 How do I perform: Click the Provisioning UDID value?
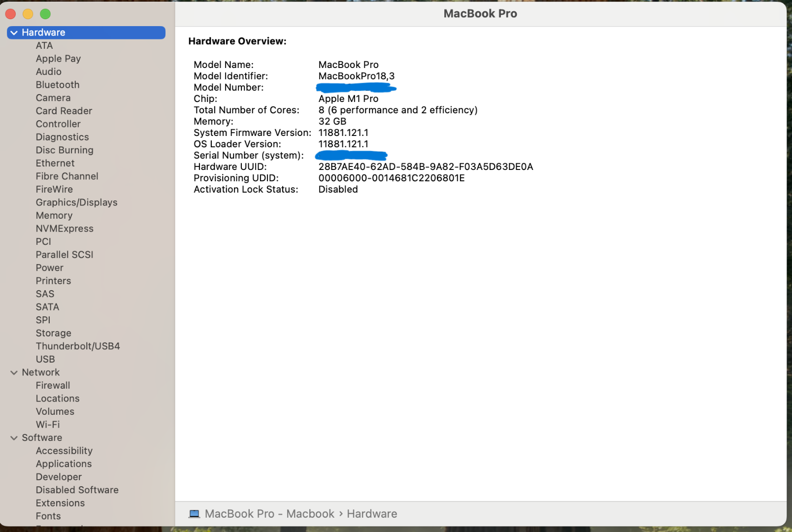[x=392, y=178]
